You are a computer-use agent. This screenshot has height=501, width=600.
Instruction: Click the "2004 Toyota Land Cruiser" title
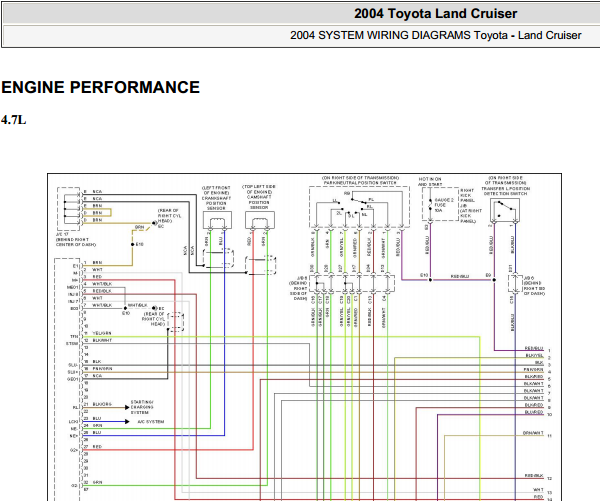[435, 14]
